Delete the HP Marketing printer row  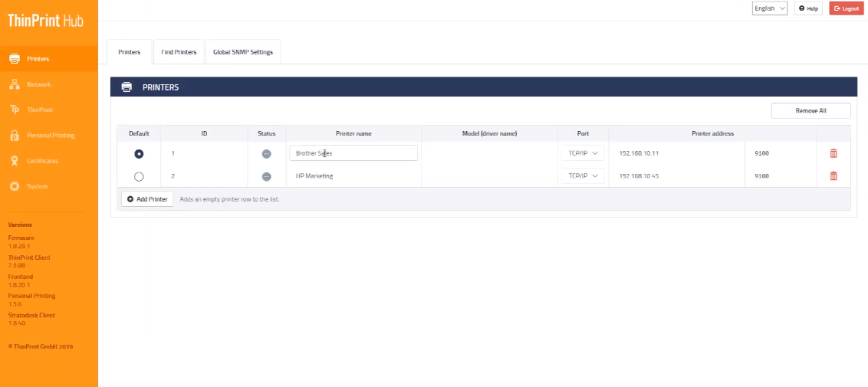[x=833, y=175]
